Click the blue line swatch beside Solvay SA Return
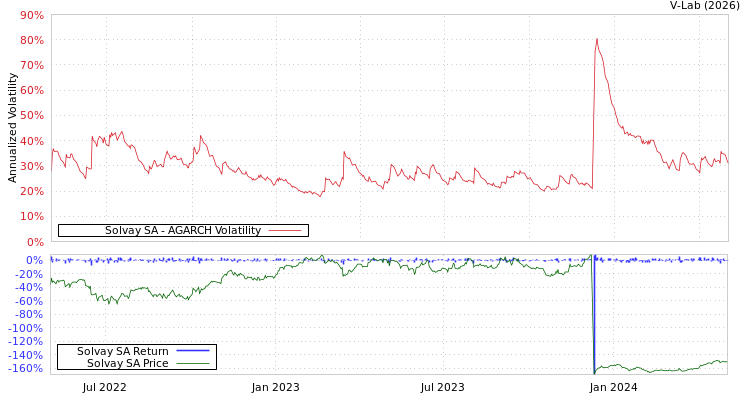Viewport: 750px width, 400px height. coord(193,351)
